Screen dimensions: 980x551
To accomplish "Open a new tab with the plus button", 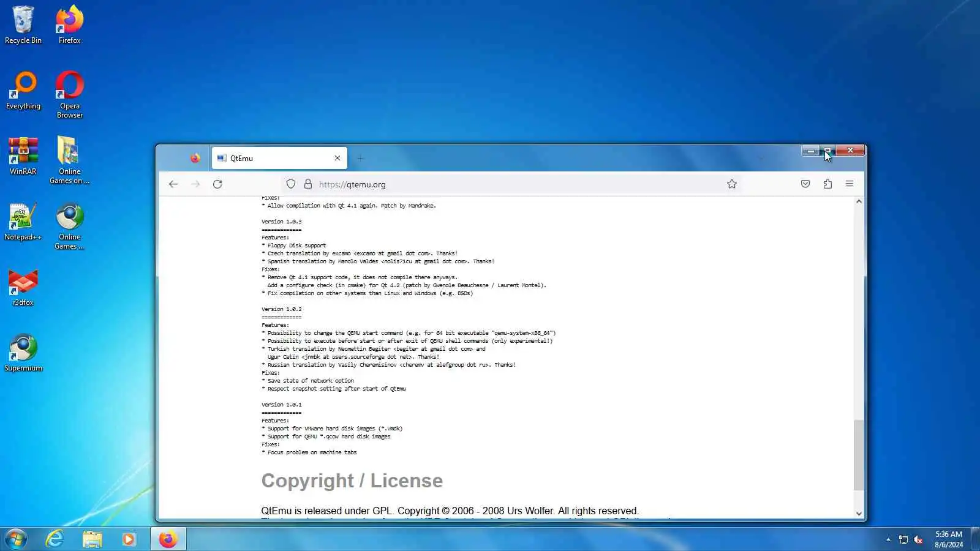I will [x=360, y=158].
